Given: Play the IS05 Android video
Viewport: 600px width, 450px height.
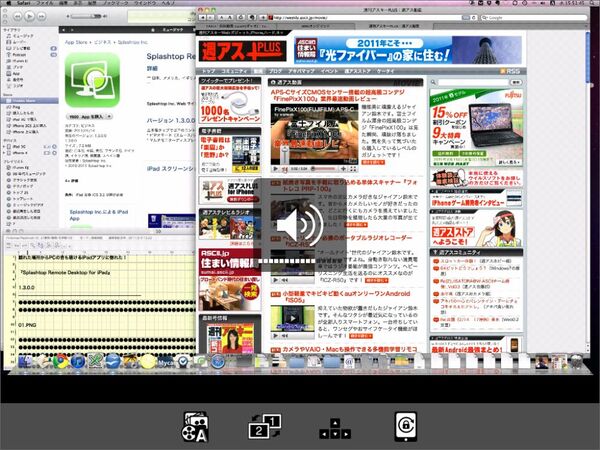Looking at the screenshot, I should coord(293,318).
